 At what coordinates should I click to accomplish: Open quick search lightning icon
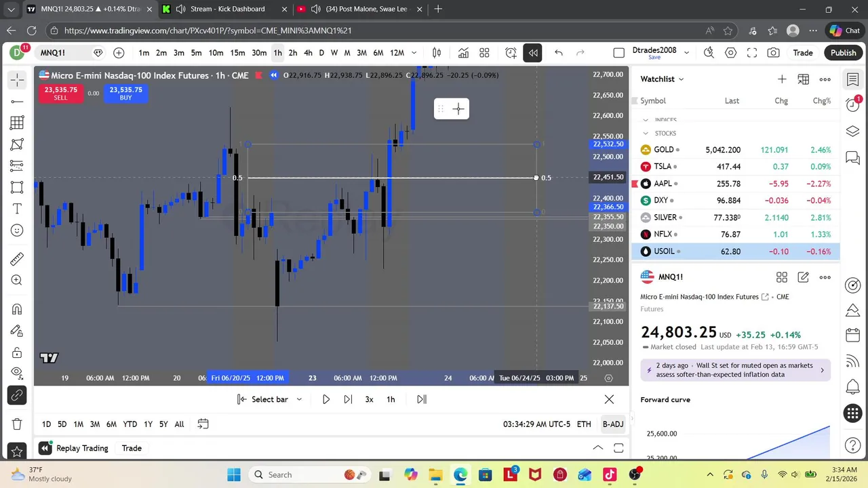pos(709,53)
